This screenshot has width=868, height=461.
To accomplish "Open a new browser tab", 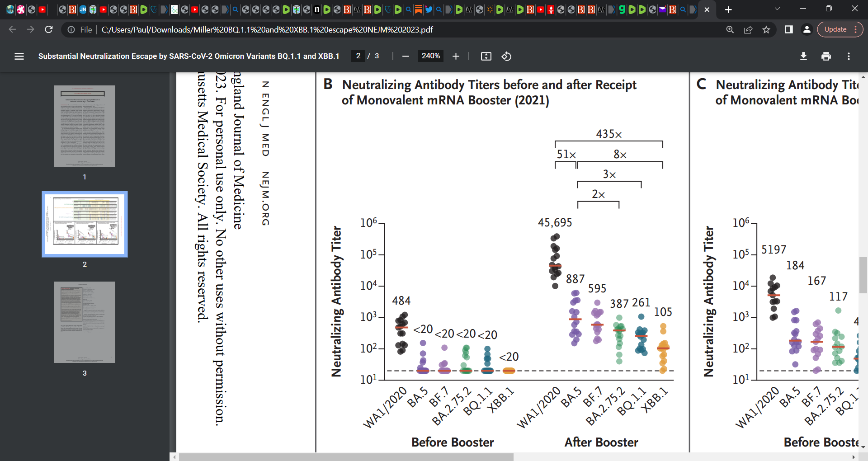I will [x=728, y=9].
